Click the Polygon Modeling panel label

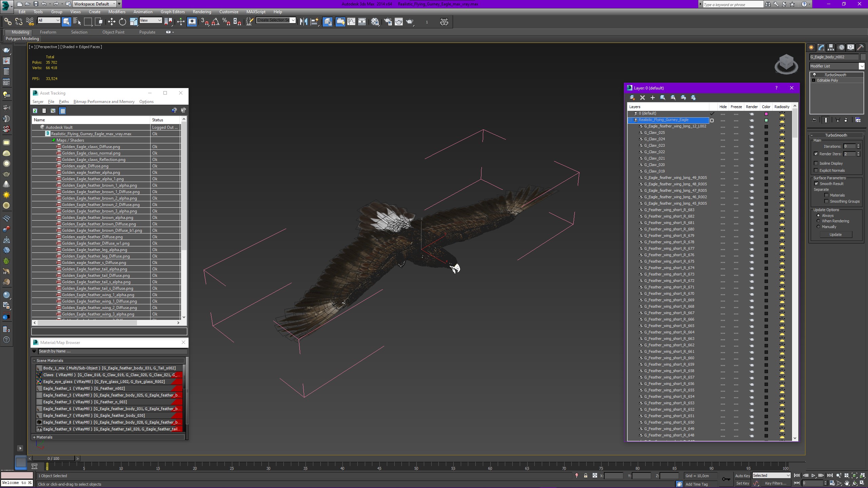(22, 39)
